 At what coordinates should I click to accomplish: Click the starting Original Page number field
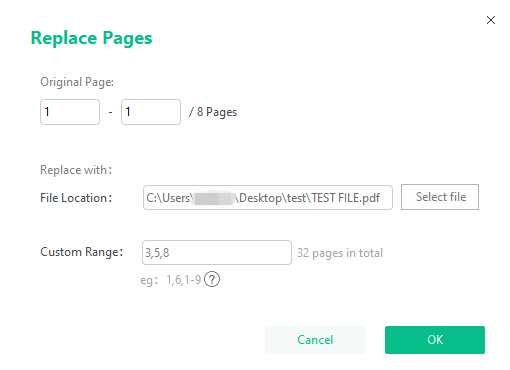pos(70,112)
